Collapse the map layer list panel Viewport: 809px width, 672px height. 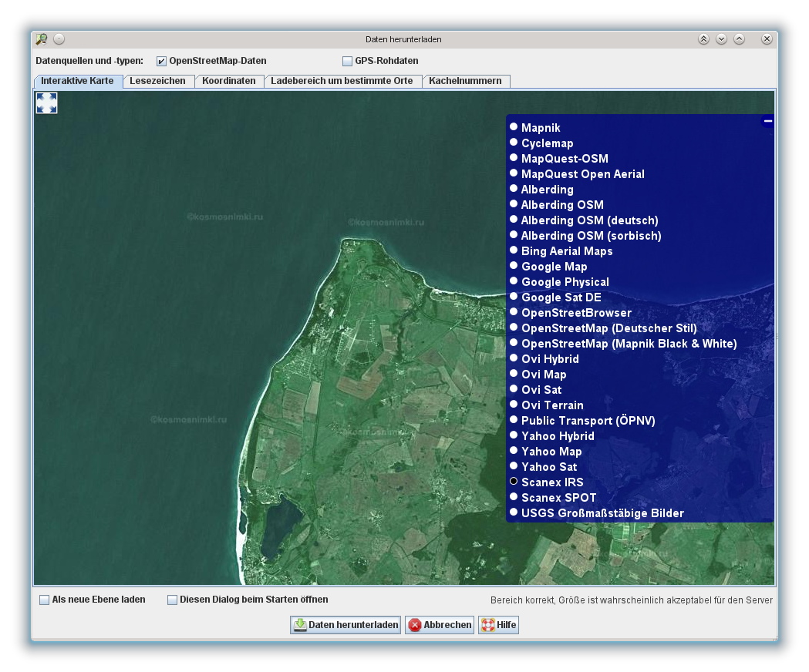(x=767, y=121)
